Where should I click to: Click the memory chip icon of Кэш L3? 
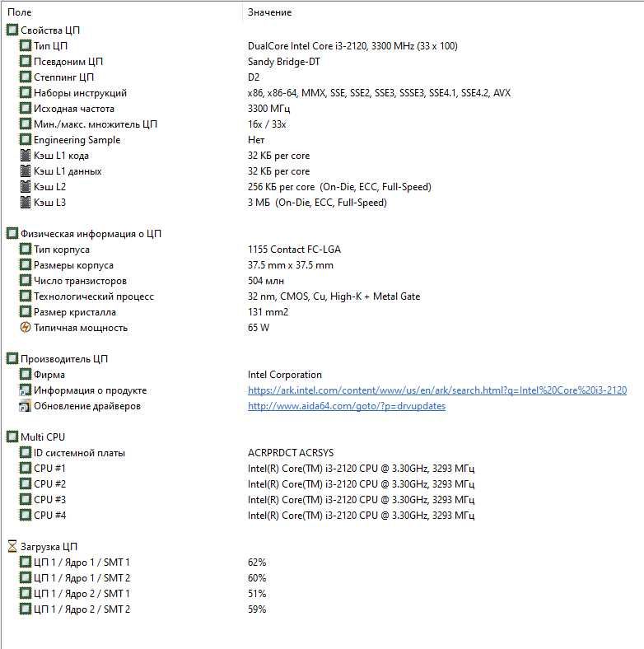26,203
